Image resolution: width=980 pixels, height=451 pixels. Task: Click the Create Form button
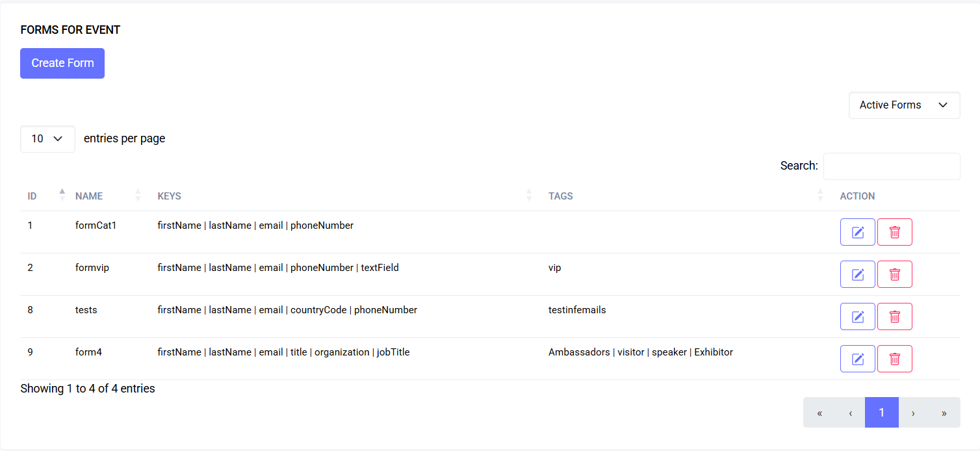[x=62, y=63]
